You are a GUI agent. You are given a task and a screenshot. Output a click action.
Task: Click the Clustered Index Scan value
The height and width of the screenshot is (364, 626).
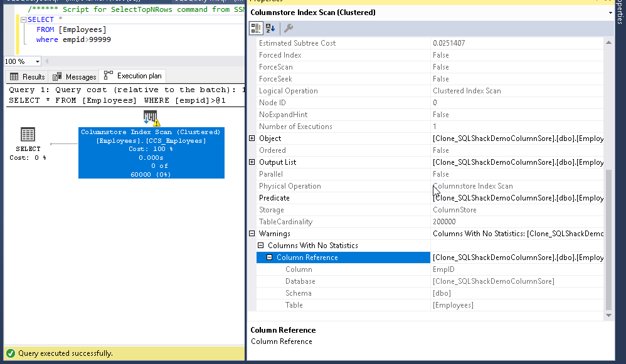coord(467,91)
